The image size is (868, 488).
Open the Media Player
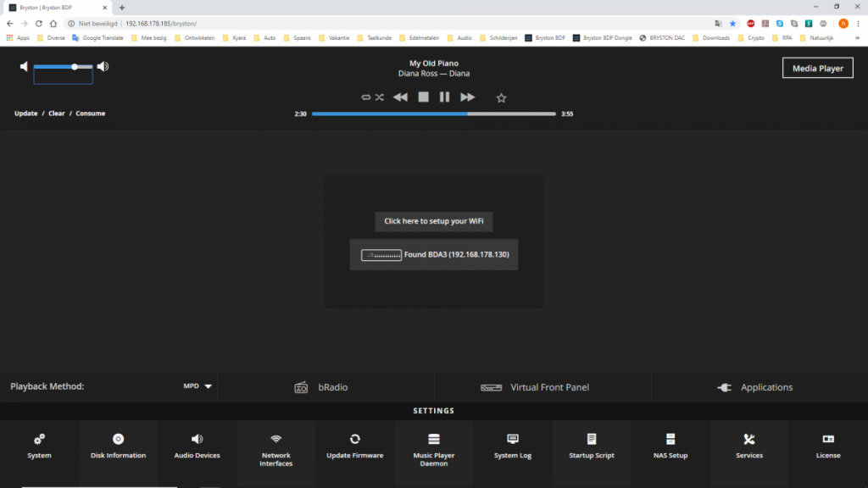(818, 68)
